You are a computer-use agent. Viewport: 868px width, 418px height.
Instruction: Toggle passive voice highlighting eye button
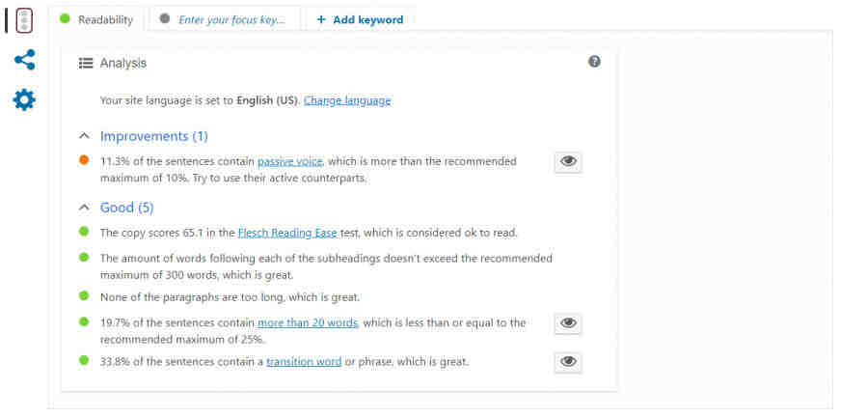(x=568, y=162)
